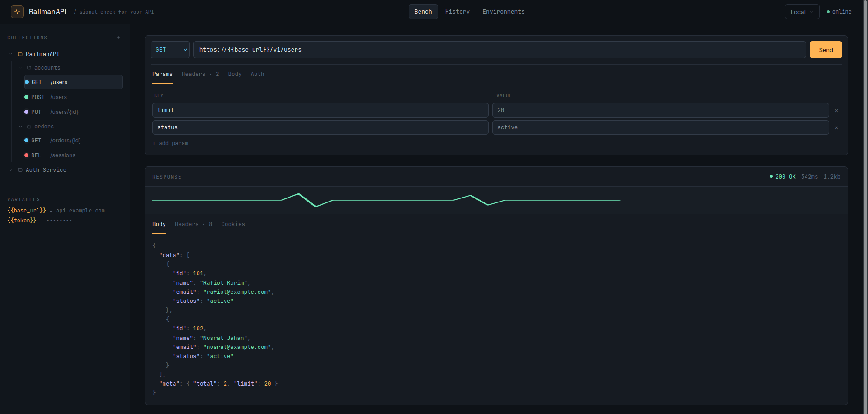Select the request Headers · 2 tab
This screenshot has height=414, width=868.
click(x=200, y=74)
